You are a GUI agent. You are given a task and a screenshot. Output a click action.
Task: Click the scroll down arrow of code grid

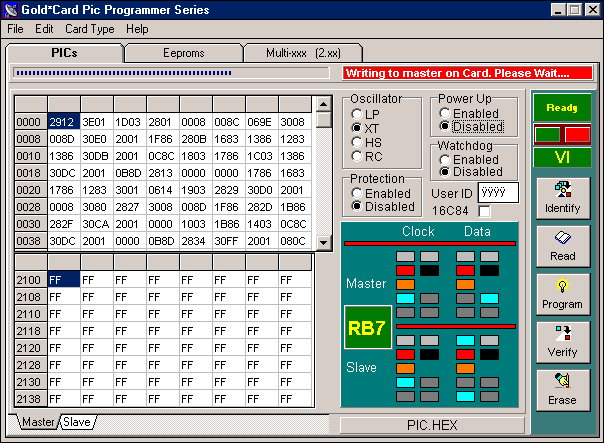(x=324, y=243)
